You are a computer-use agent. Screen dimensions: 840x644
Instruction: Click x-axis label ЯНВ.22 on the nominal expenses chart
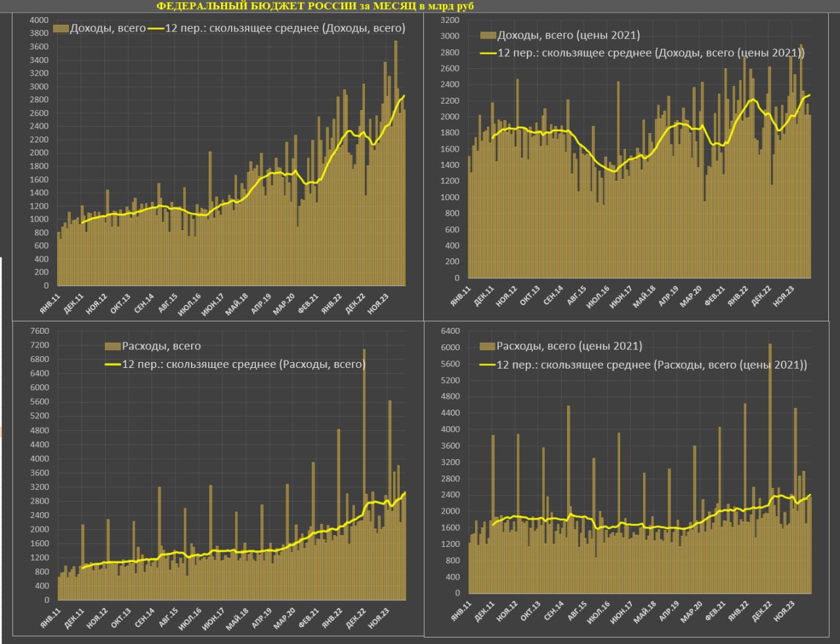point(332,618)
